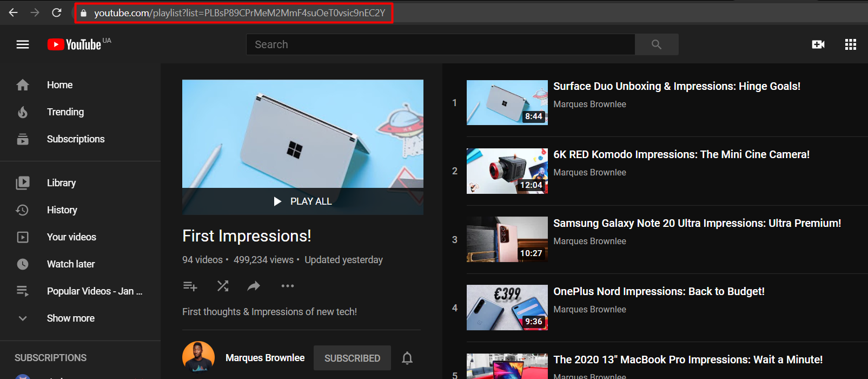Click the SUBSCRIBED button

(x=352, y=358)
